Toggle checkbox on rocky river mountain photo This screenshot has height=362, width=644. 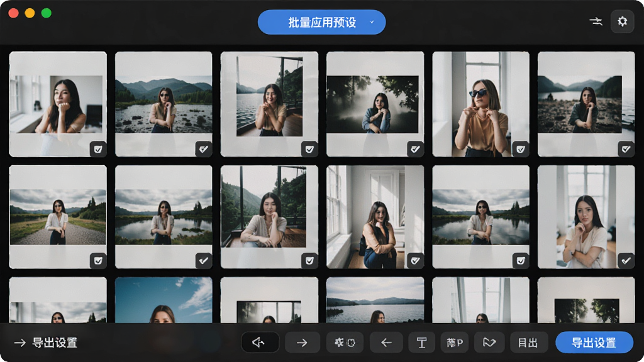click(x=204, y=149)
